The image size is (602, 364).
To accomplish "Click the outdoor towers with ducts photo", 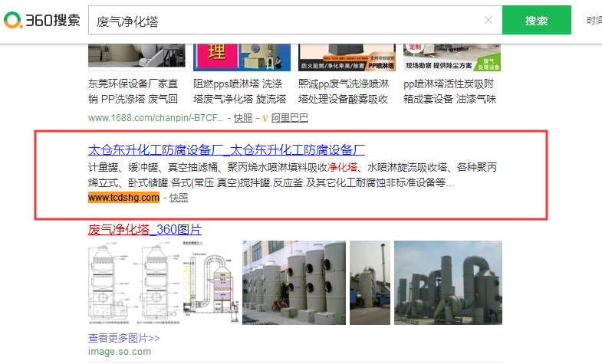I will (448, 283).
